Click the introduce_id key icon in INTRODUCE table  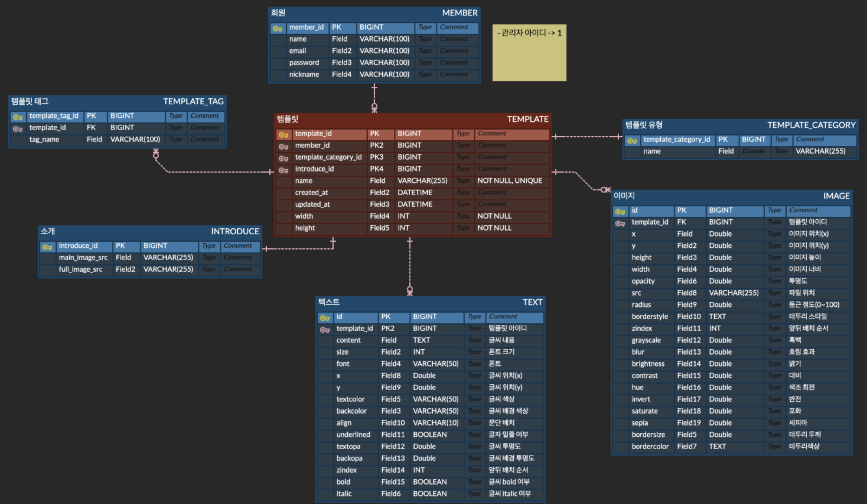[47, 247]
